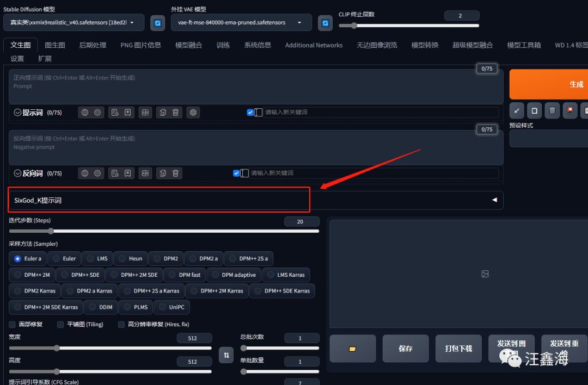Open favorites bookmark icon in 反向词 toolbar
Screen dimensions: 588x385
(x=128, y=173)
